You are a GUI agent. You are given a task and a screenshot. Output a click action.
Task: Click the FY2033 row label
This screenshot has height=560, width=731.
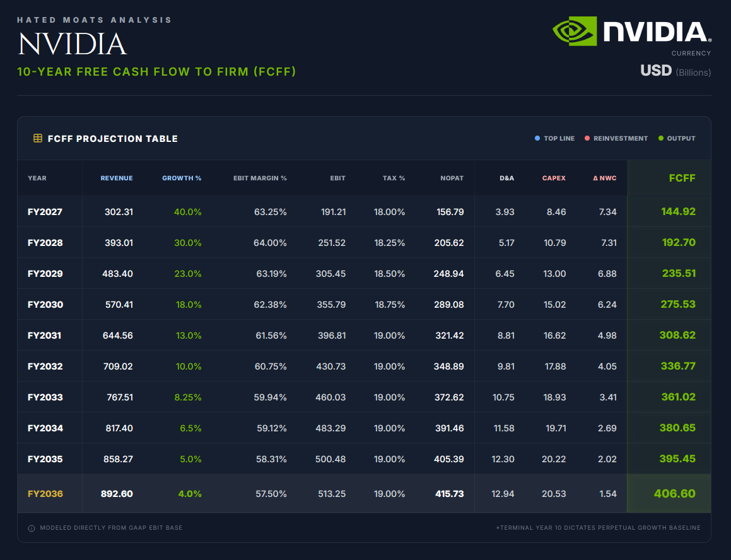45,397
